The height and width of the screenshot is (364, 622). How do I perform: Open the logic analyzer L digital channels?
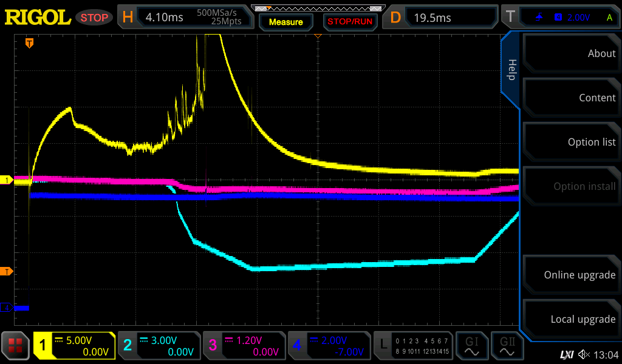(x=413, y=346)
